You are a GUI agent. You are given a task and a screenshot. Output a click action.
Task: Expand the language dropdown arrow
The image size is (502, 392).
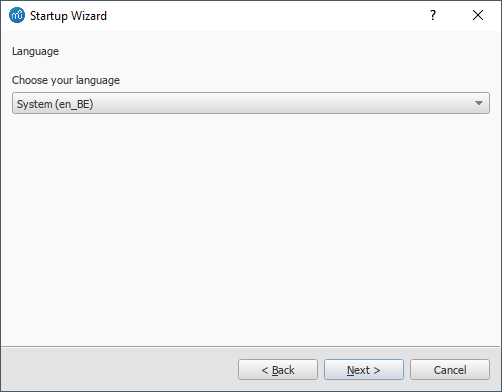[479, 103]
